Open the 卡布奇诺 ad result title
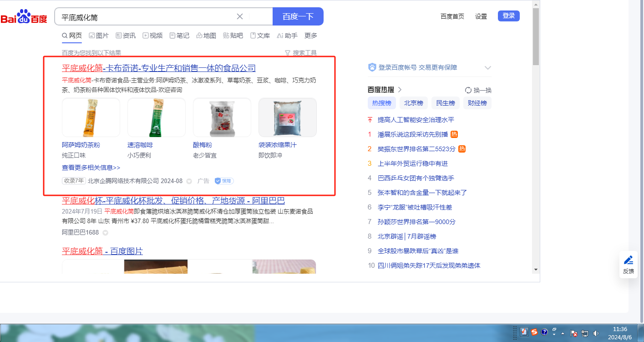This screenshot has width=644, height=342. pos(159,68)
